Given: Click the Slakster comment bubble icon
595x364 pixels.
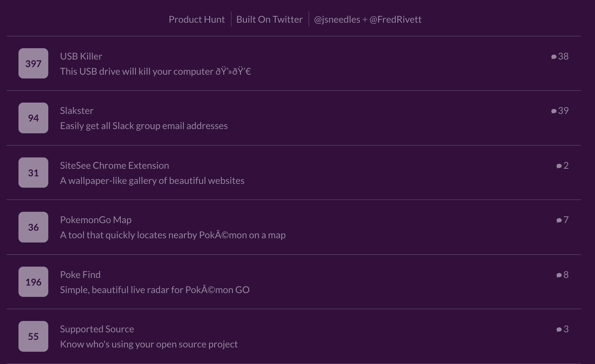Looking at the screenshot, I should [x=554, y=111].
